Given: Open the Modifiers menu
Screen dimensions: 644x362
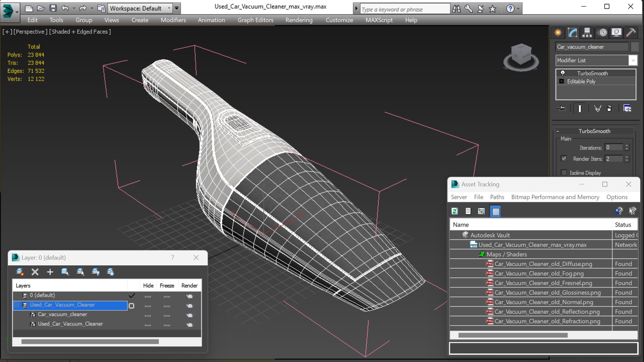Looking at the screenshot, I should [x=173, y=20].
